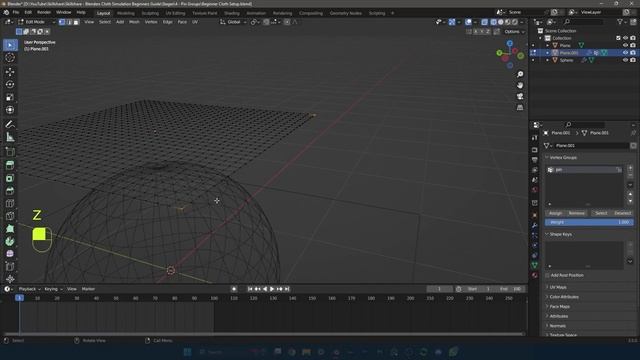Click the Assign vertex group button
Viewport: 640px width, 360px height.
(555, 213)
